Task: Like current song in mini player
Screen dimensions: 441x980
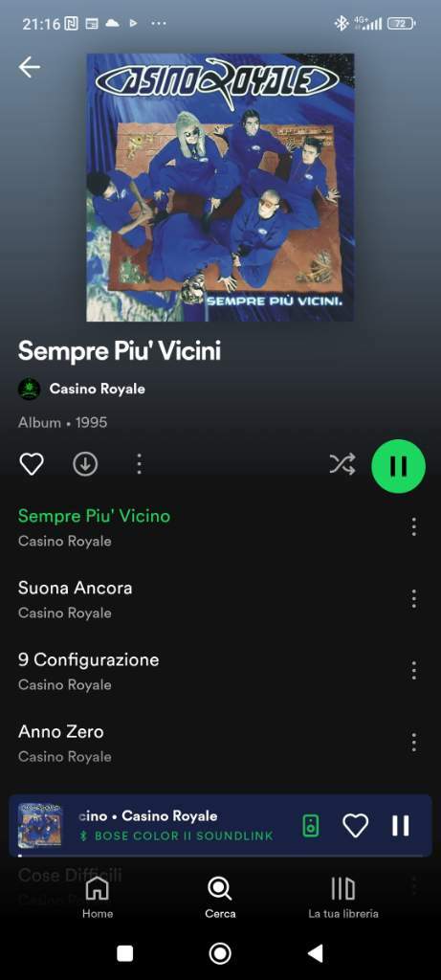Action: (x=356, y=826)
